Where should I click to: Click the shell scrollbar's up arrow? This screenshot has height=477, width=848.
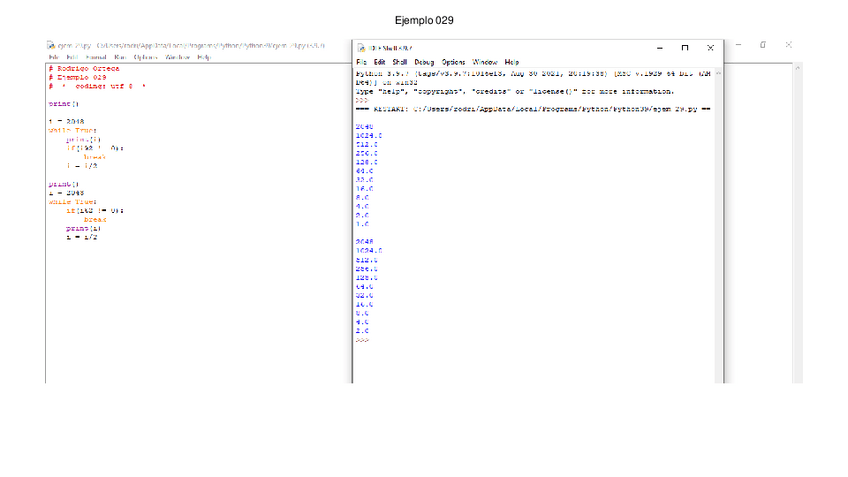pos(718,73)
